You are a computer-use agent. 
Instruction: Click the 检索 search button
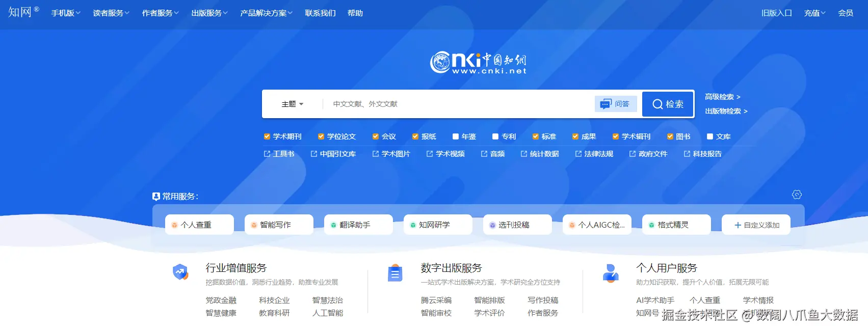coord(668,104)
